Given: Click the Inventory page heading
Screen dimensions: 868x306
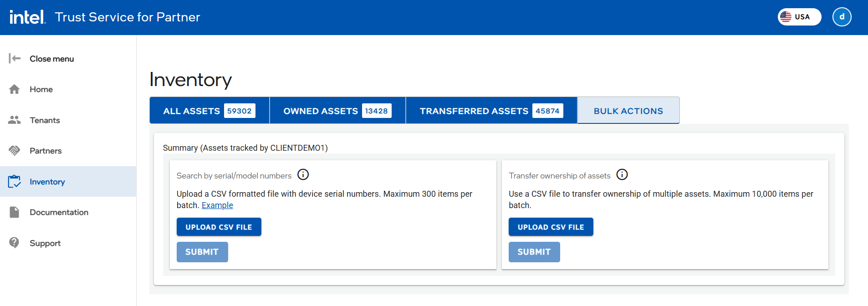Looking at the screenshot, I should tap(191, 80).
